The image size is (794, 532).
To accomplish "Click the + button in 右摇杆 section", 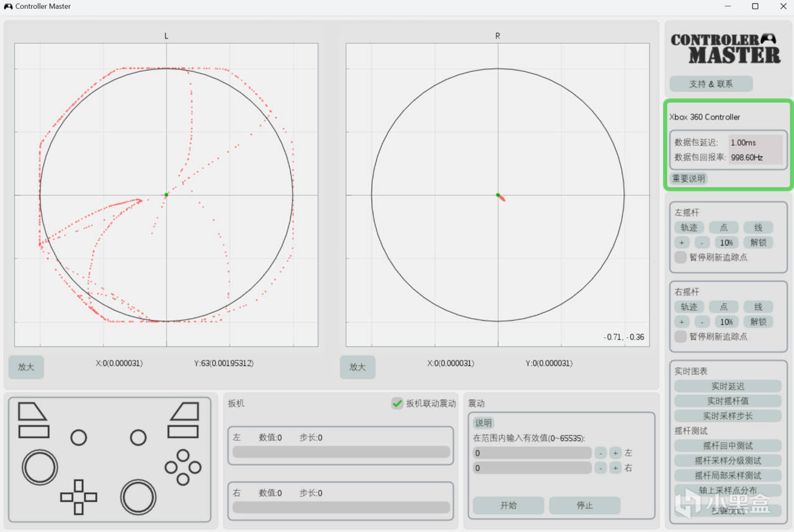I will tap(682, 322).
